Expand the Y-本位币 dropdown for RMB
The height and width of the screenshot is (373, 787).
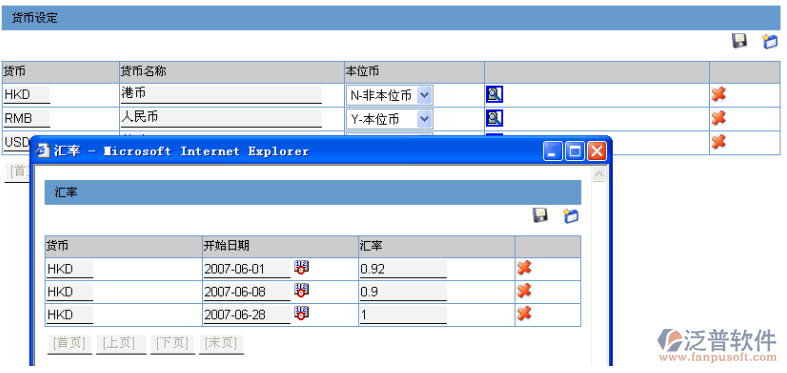425,119
